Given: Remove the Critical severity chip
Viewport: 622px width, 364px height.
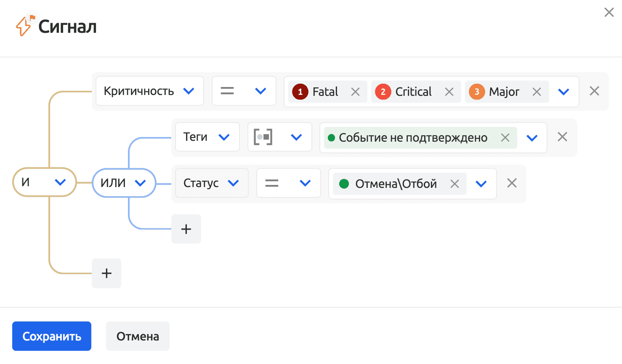Looking at the screenshot, I should pos(449,92).
